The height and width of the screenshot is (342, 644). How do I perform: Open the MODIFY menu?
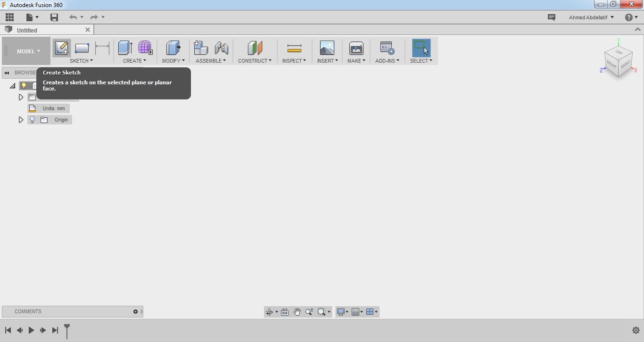(173, 61)
